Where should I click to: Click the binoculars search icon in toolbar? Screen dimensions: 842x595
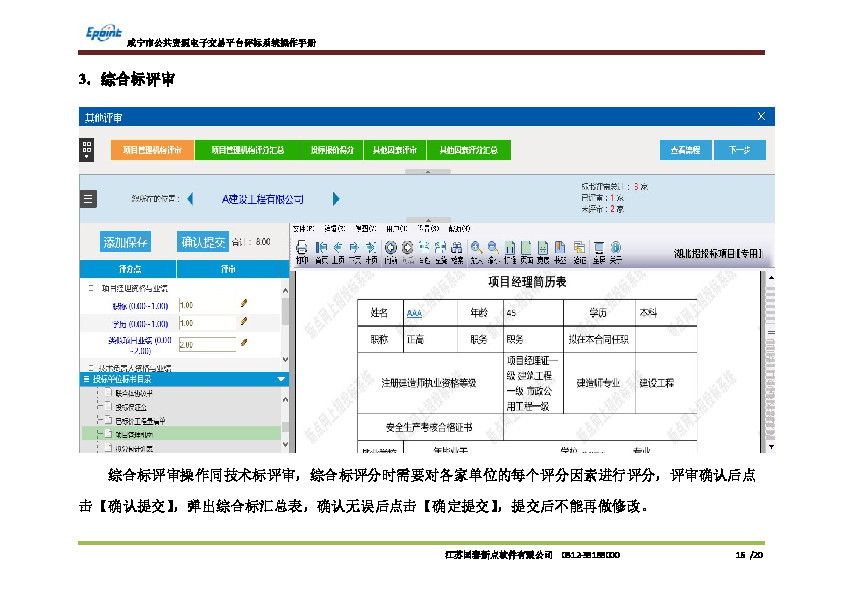[457, 248]
